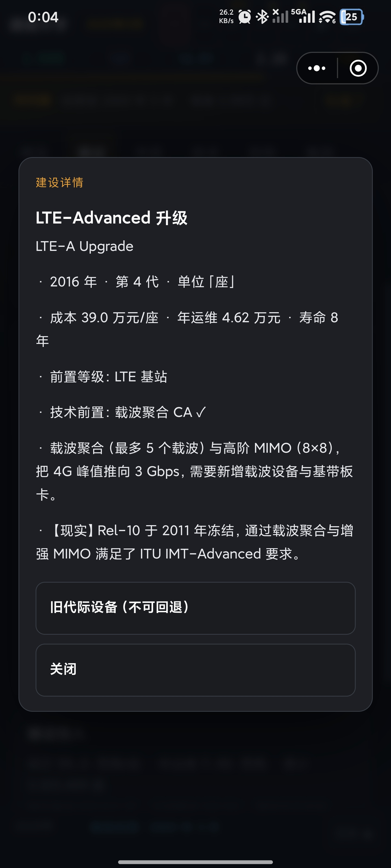Image resolution: width=391 pixels, height=868 pixels.
Task: Tap the LTE-Advanced 升级 title
Action: 111,218
